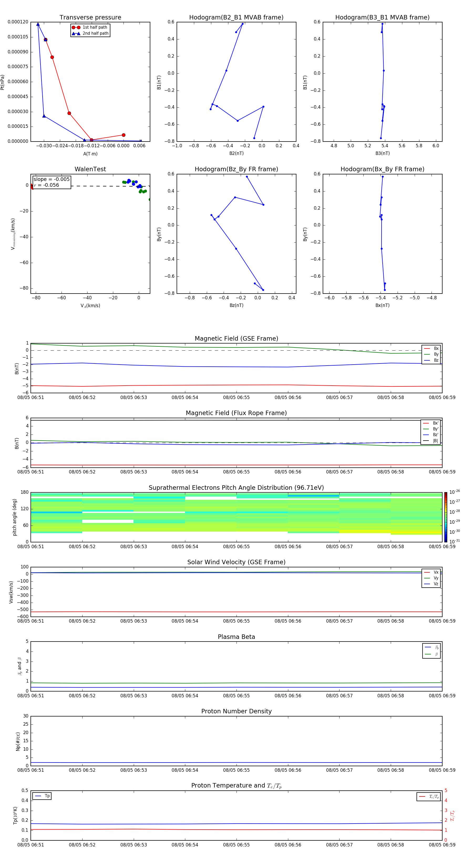Click the Vy legend entry in velocity plot

tap(431, 578)
